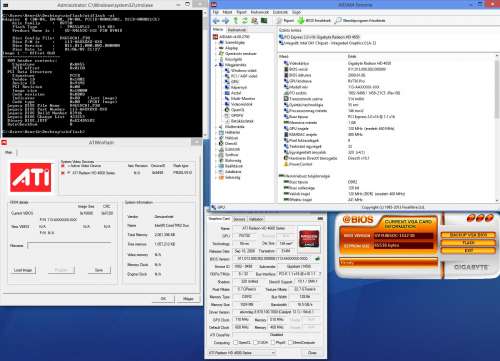This screenshot has width=500, height=361.
Task: Expand the Alaplap tree node in AIDA64
Action: 216,48
